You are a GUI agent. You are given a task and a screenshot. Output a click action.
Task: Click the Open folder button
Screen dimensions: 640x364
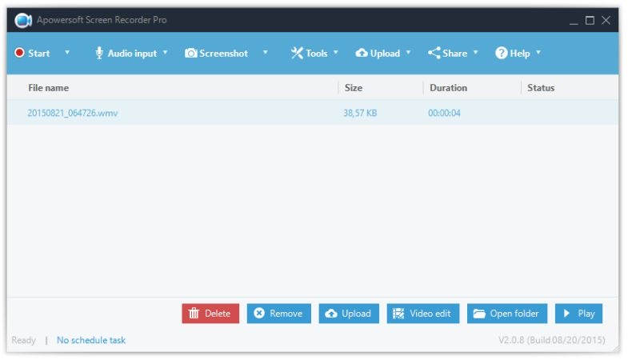point(507,314)
